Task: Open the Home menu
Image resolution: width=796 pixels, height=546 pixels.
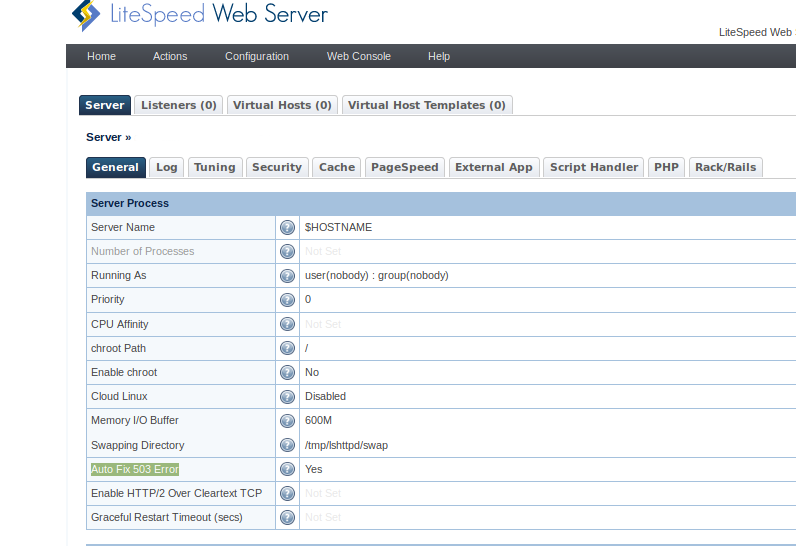Action: tap(102, 56)
